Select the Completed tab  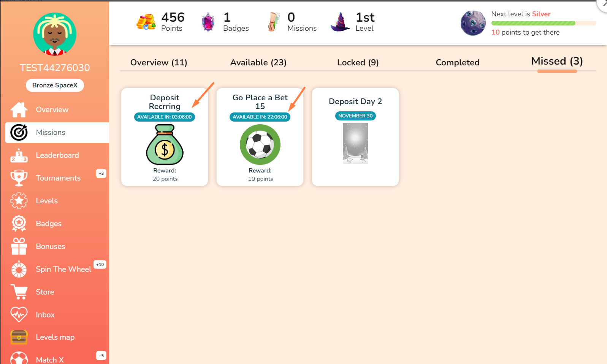tap(457, 62)
